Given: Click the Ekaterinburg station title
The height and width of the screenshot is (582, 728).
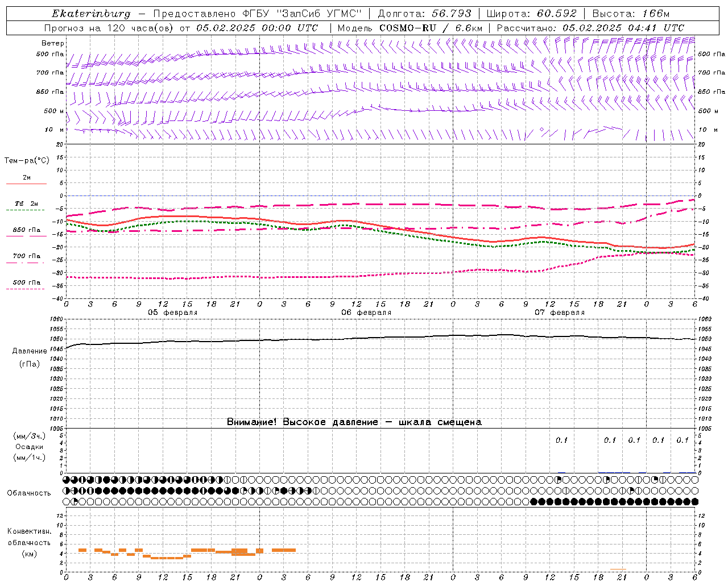Looking at the screenshot, I should point(91,14).
